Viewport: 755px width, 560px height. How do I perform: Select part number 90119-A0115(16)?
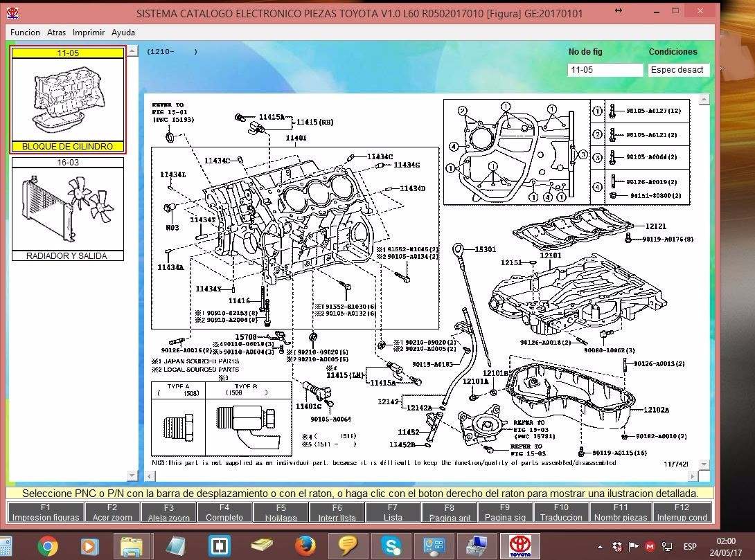(620, 453)
